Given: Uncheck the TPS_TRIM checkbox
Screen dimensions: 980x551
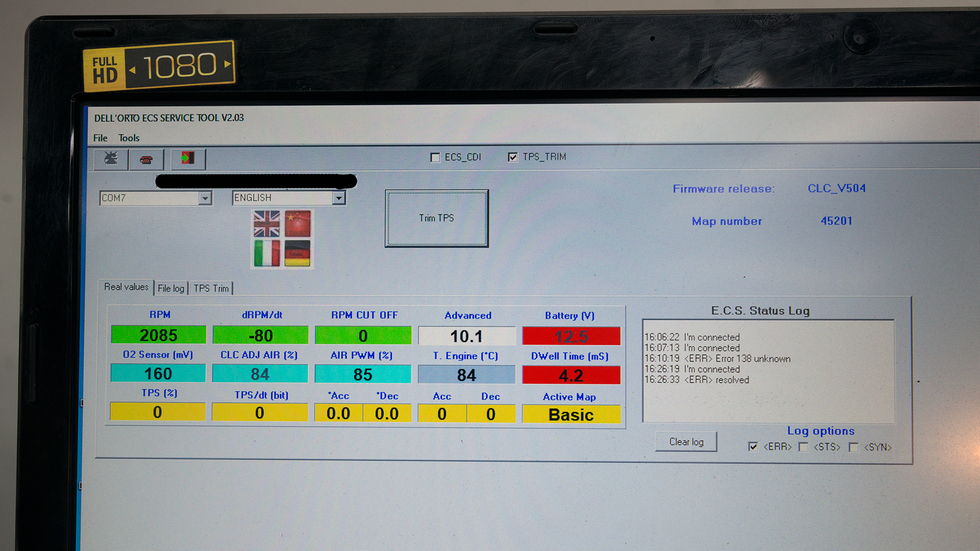Looking at the screenshot, I should point(513,157).
